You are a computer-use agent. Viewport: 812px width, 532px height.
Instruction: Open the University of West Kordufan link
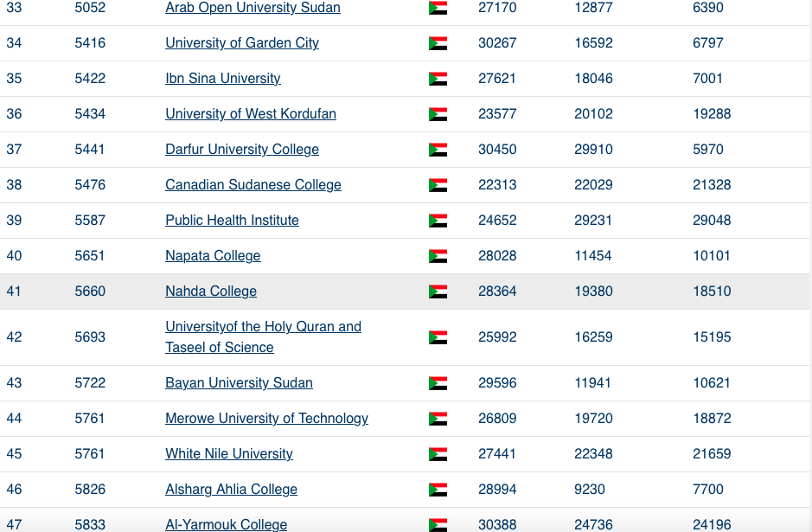pyautogui.click(x=251, y=114)
